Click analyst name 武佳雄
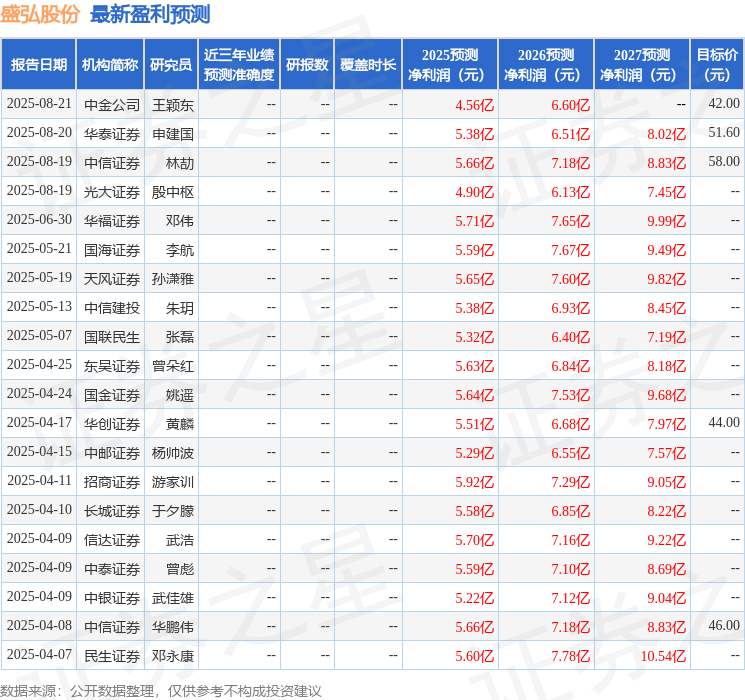745x700 pixels. click(173, 598)
